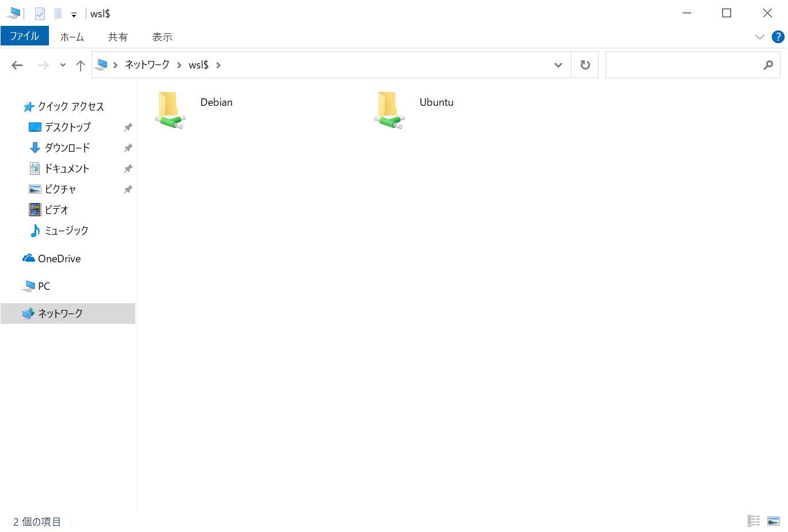
Task: Click the pin icon next to ドキュメント
Action: coord(128,169)
